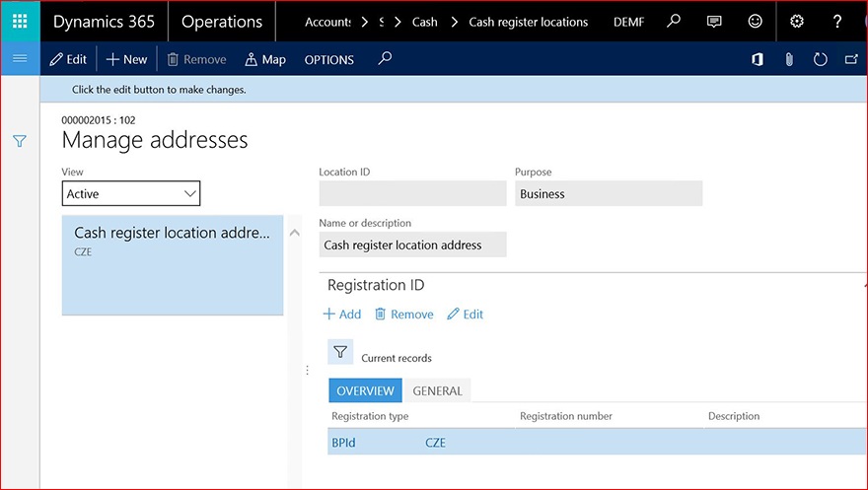Open form in new window icon
The width and height of the screenshot is (868, 490).
pyautogui.click(x=851, y=59)
